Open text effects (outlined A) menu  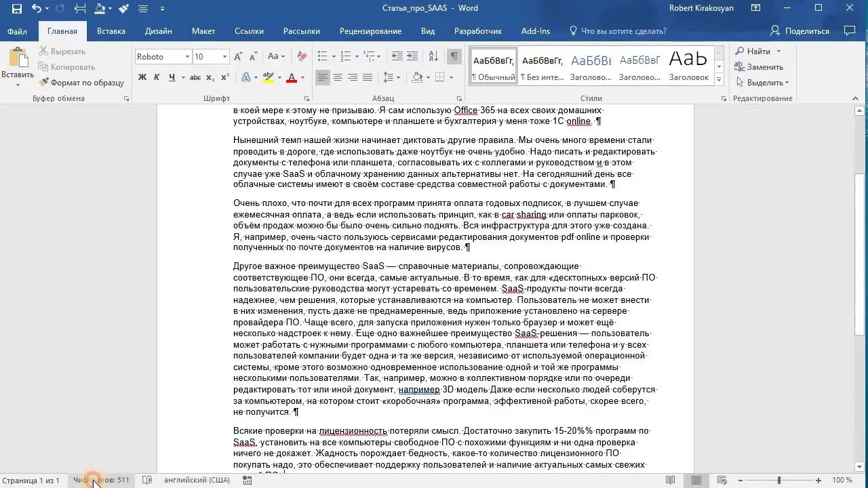point(246,77)
